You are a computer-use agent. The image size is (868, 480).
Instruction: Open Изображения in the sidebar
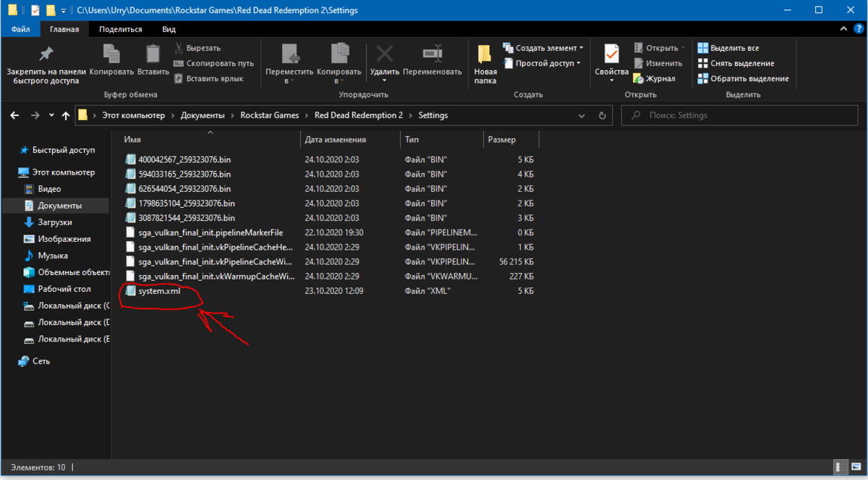click(x=56, y=239)
